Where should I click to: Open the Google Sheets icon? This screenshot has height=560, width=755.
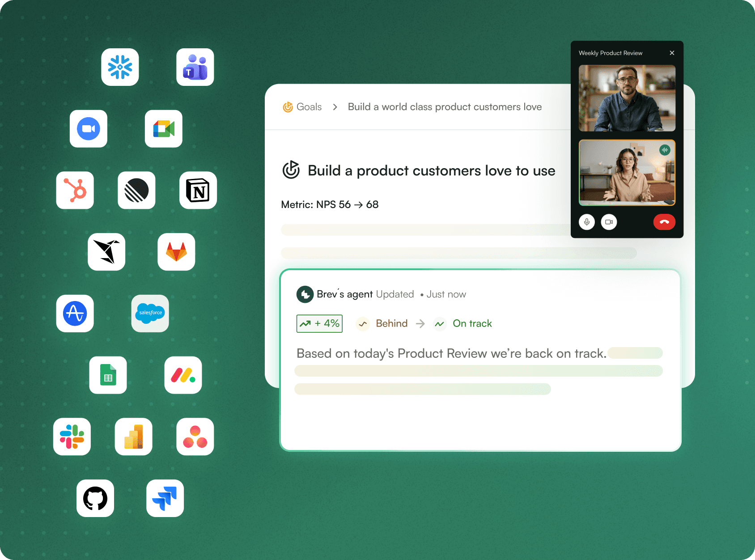[108, 375]
